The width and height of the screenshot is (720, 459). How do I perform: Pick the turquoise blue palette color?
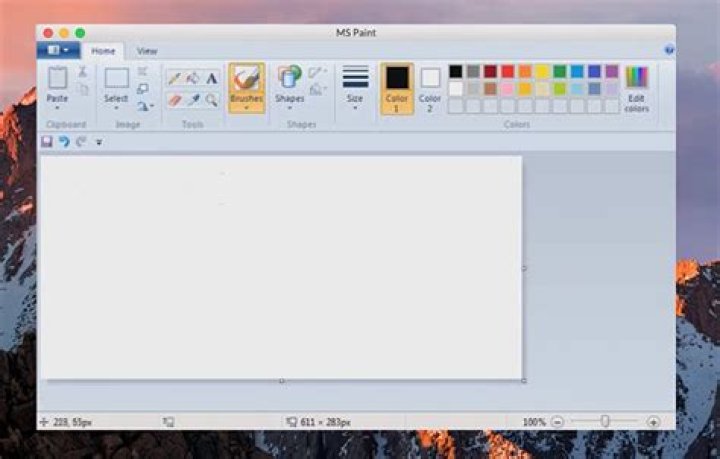pyautogui.click(x=577, y=71)
